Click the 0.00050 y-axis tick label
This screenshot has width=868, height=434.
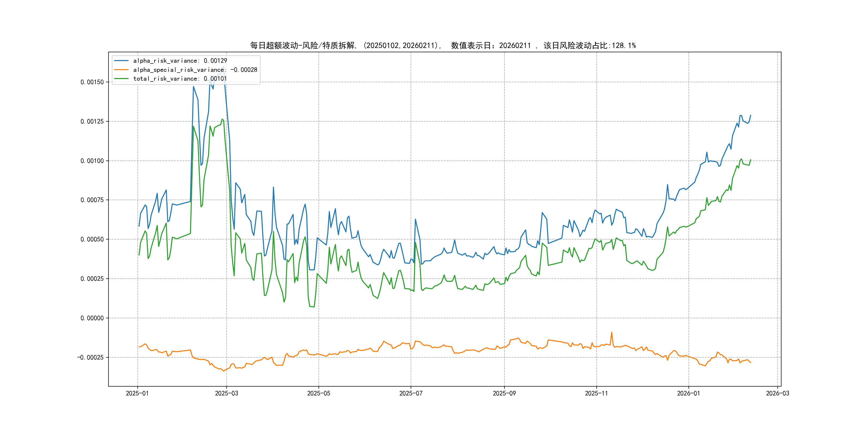pos(92,239)
